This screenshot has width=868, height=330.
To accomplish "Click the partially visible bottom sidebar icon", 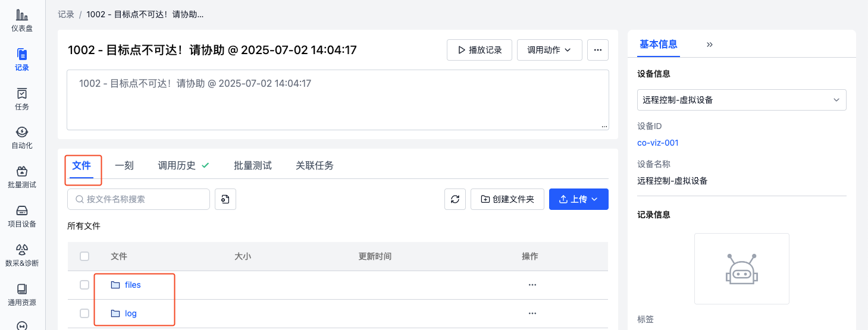I will 22,326.
